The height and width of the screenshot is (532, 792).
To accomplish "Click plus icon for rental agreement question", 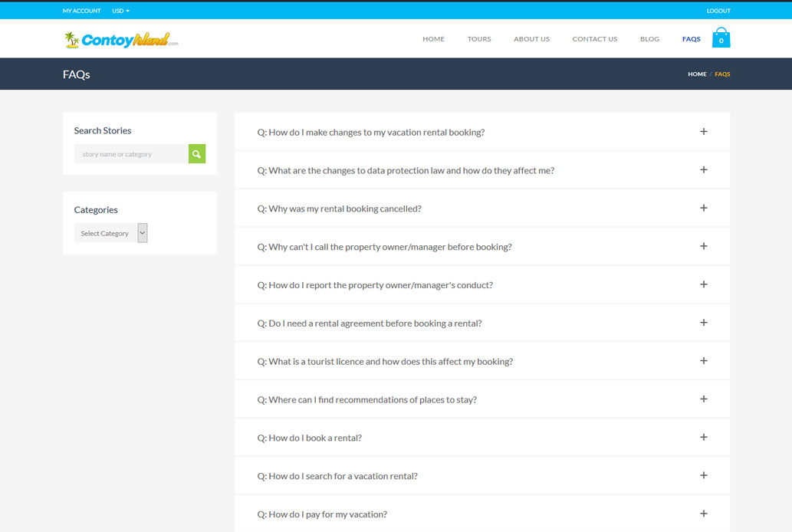I will click(x=703, y=323).
